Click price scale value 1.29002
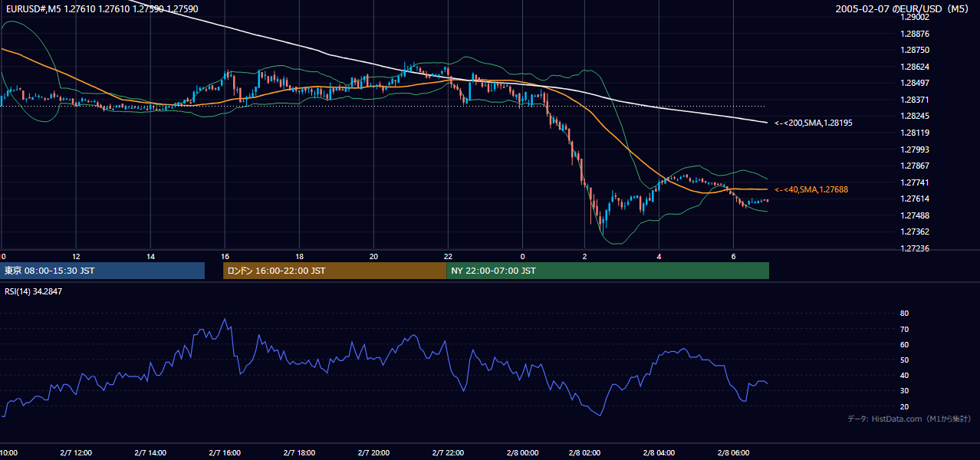 914,17
